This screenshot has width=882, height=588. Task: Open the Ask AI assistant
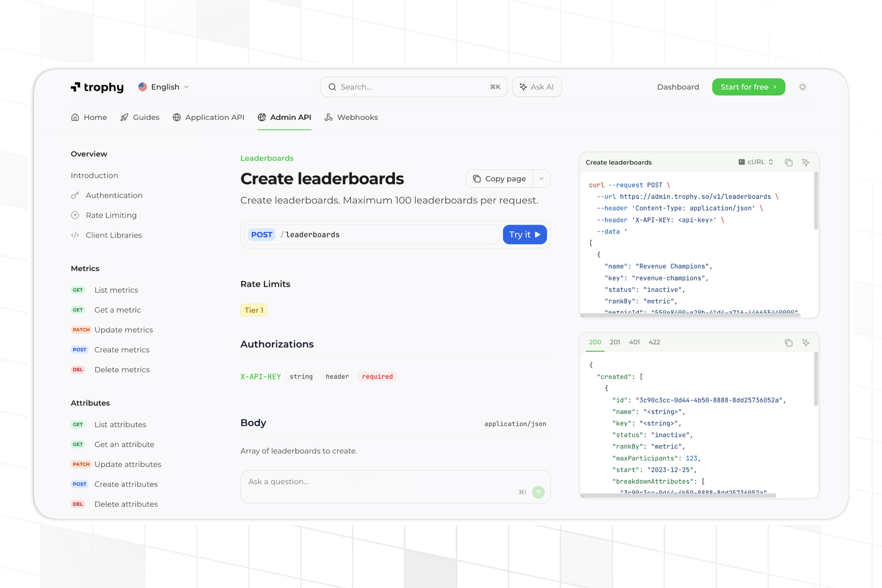click(537, 87)
